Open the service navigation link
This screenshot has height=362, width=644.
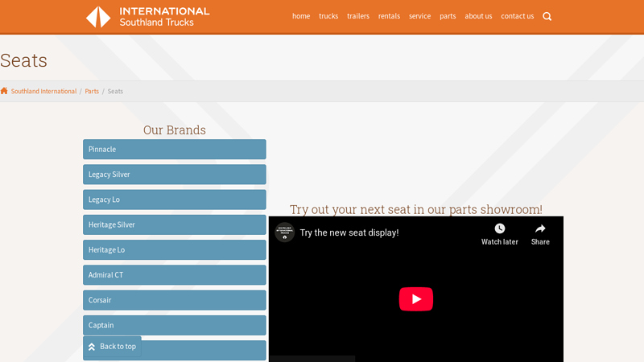pyautogui.click(x=419, y=16)
